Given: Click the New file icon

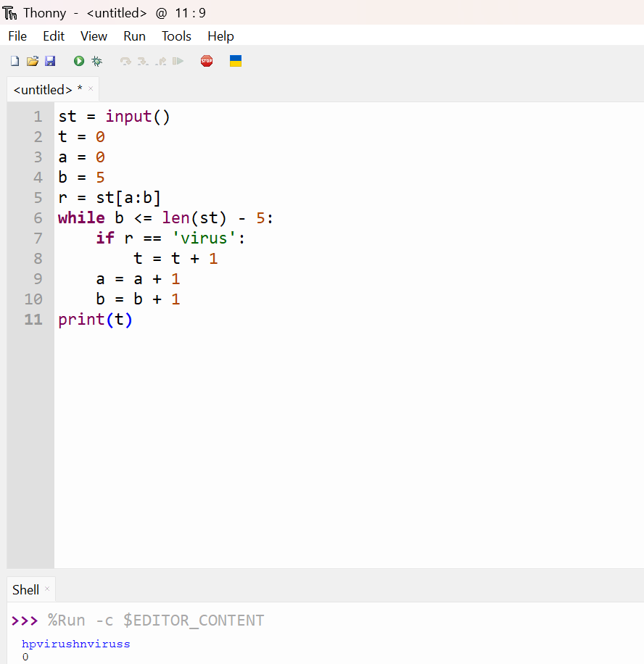Looking at the screenshot, I should pos(15,62).
